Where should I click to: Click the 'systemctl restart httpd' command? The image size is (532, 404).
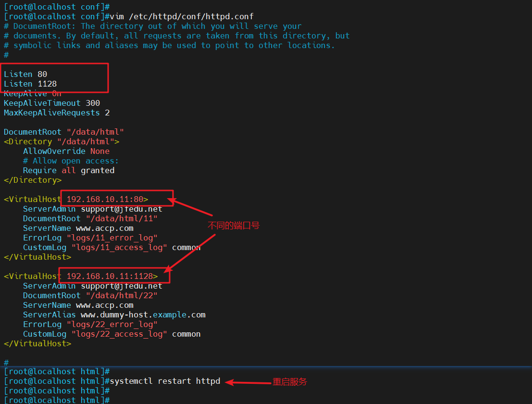coord(165,381)
